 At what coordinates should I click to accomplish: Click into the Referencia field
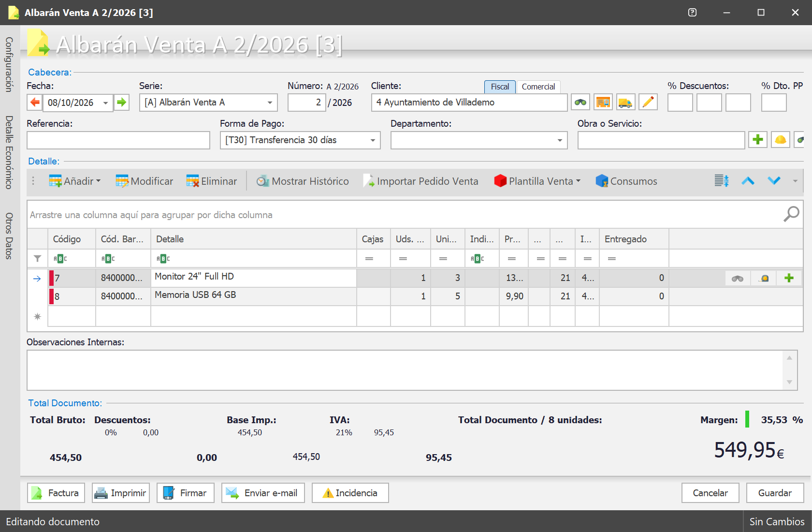pos(118,140)
